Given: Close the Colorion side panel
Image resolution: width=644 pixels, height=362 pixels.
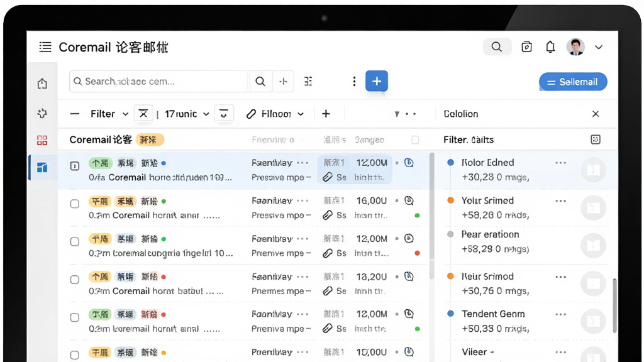Looking at the screenshot, I should click(x=596, y=114).
